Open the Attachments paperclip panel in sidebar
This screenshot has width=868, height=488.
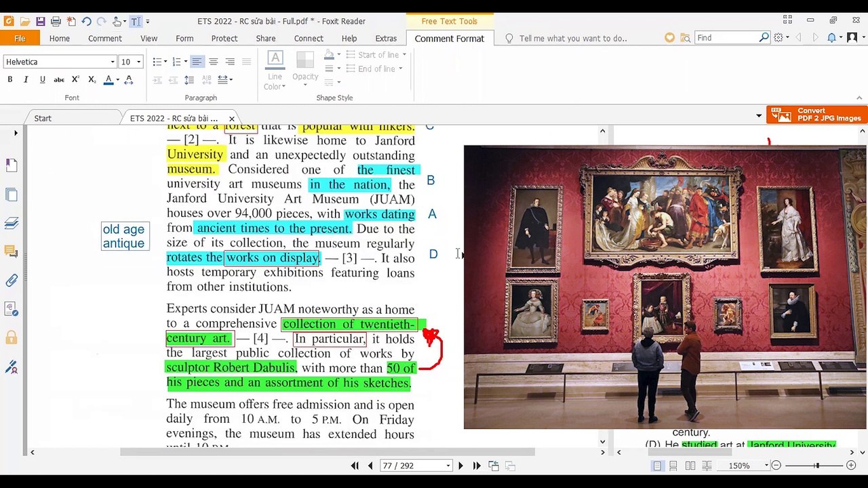[12, 281]
